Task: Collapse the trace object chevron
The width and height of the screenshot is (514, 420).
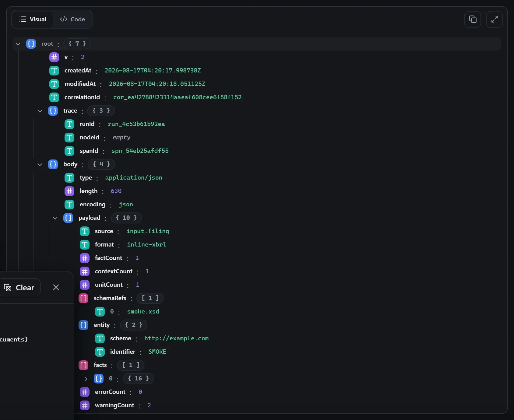Action: [40, 111]
